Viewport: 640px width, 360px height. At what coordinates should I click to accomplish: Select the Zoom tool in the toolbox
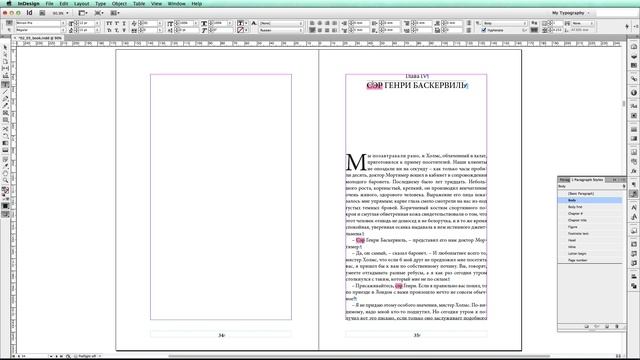5,180
